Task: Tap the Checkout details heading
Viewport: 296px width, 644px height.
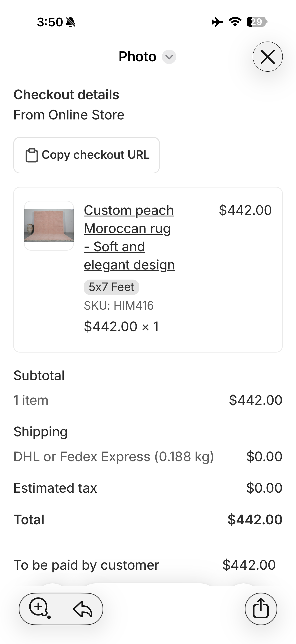Action: (66, 95)
